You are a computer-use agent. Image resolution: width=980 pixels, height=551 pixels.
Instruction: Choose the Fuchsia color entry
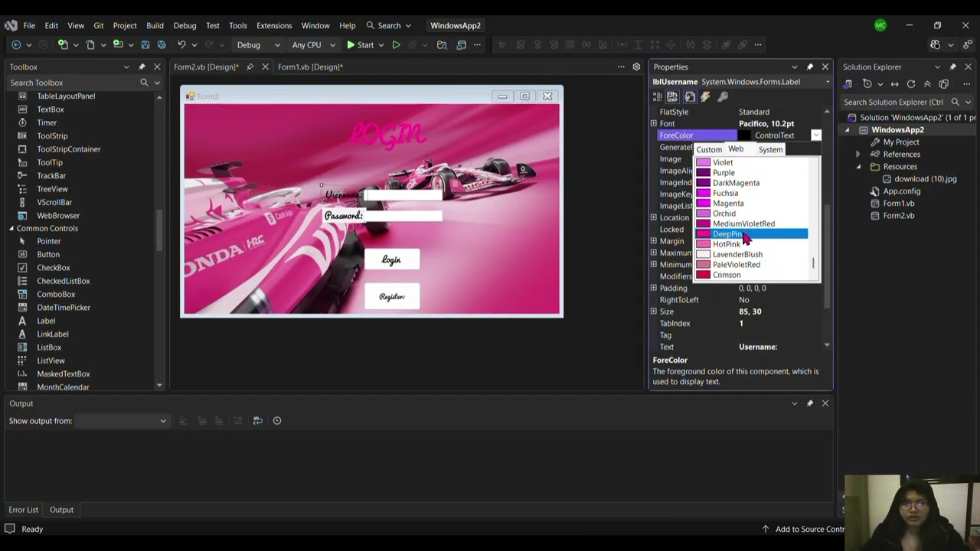750,193
